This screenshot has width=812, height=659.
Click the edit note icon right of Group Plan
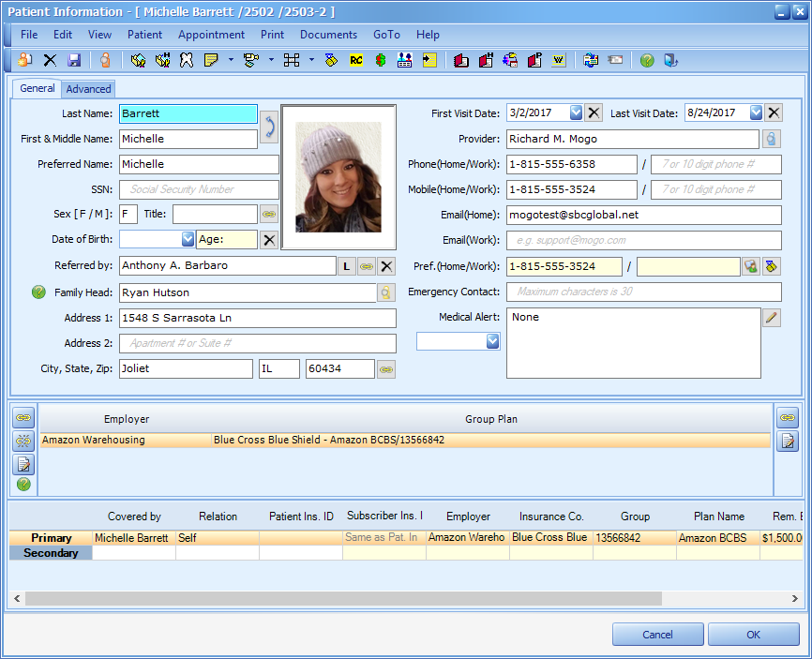[x=788, y=442]
